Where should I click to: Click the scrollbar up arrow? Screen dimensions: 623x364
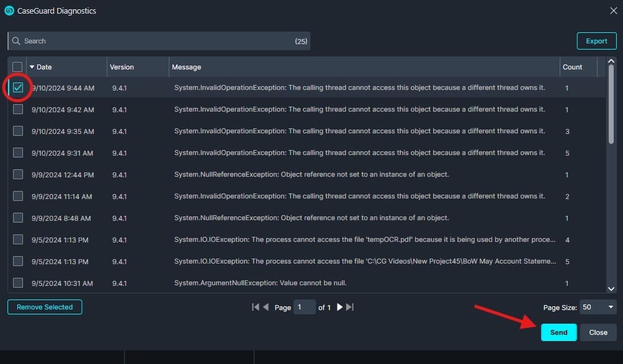(x=611, y=61)
